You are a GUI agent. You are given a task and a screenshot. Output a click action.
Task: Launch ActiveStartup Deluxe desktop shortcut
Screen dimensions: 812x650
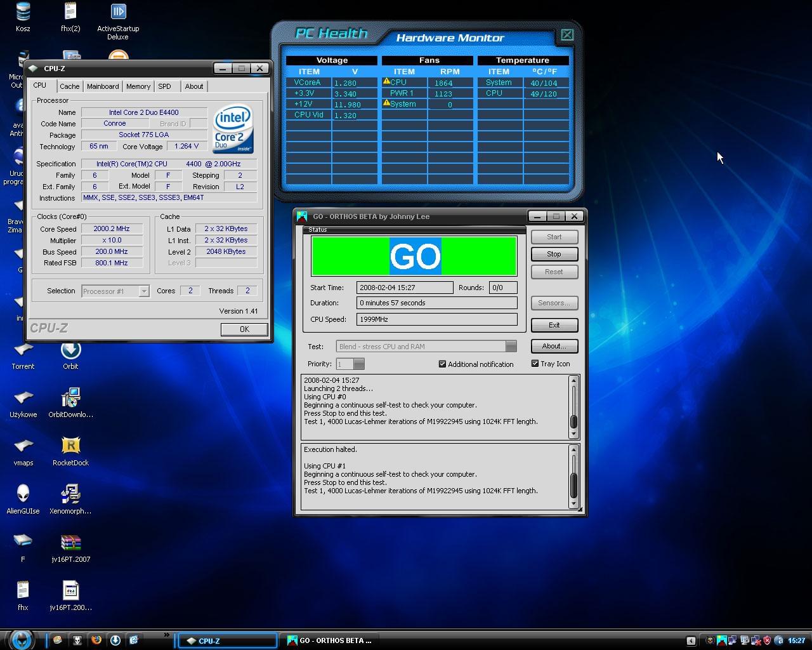pyautogui.click(x=118, y=20)
